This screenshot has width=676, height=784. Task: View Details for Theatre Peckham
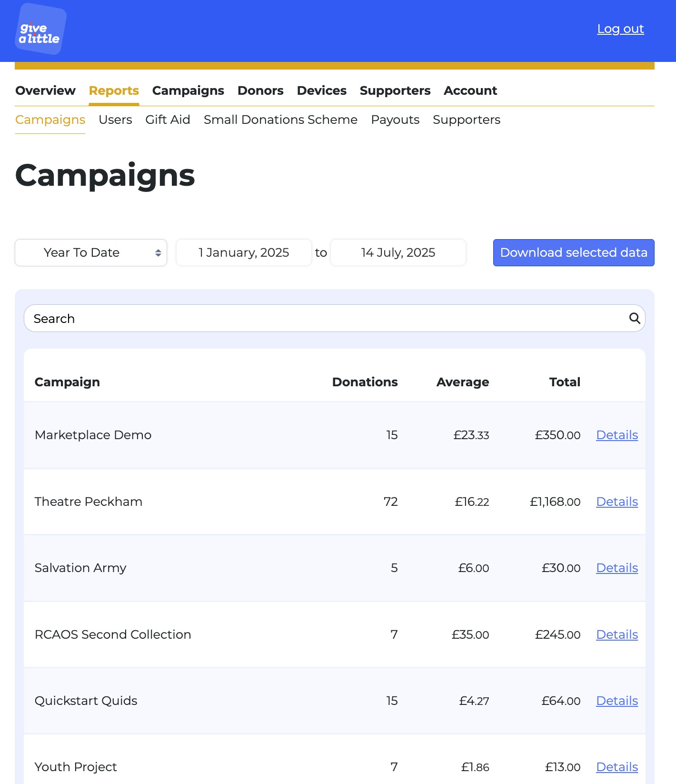click(x=617, y=502)
